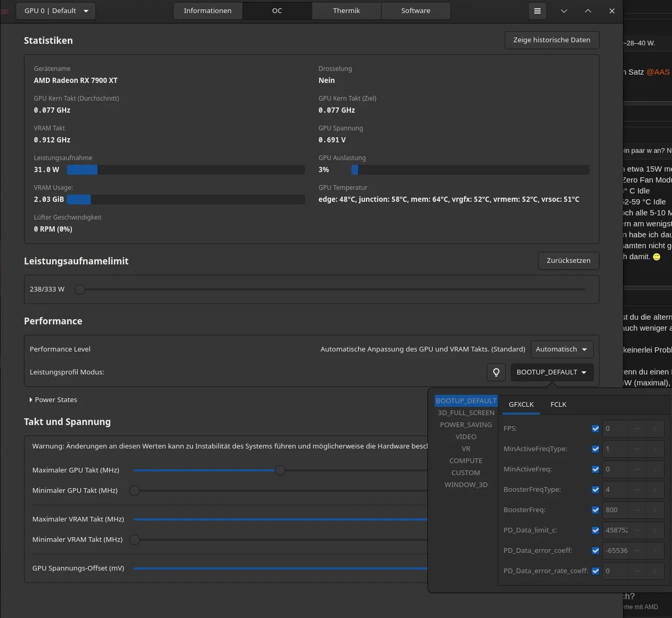Decrease the PD_Data_error_coeff value
672x618 pixels.
(637, 551)
